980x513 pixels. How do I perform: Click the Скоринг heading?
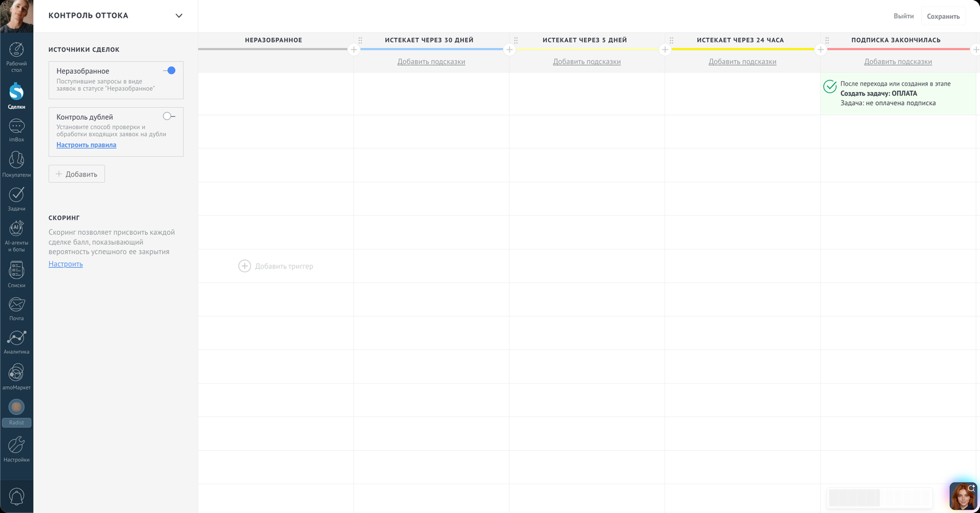click(64, 218)
